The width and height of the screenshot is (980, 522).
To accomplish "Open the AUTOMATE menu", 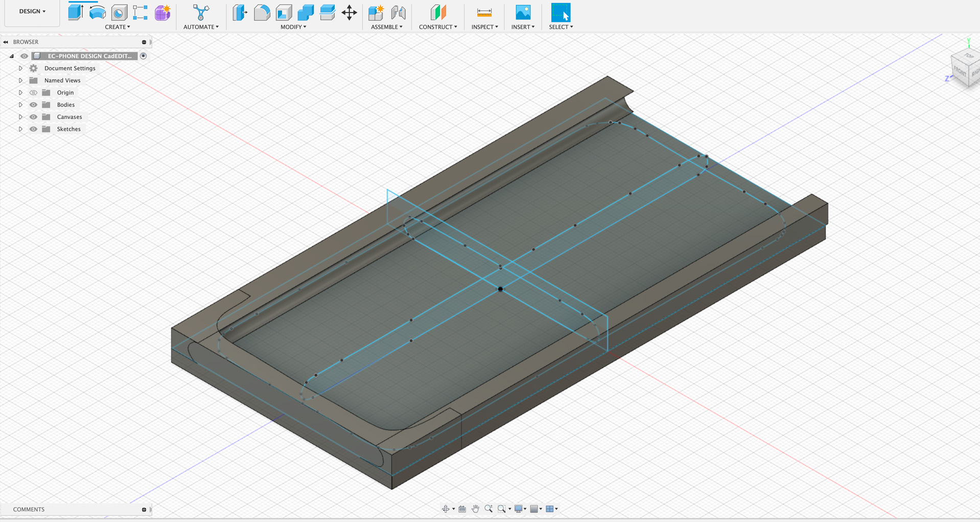I will tap(201, 27).
